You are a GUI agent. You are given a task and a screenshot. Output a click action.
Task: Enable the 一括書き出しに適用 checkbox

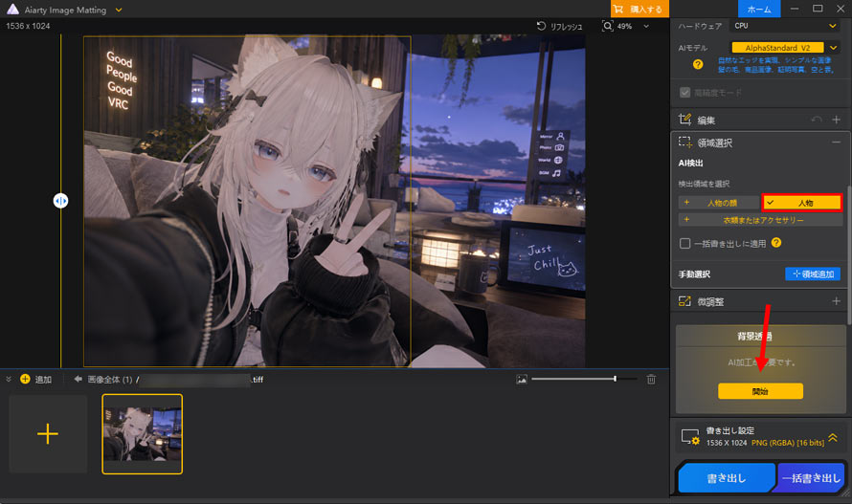point(684,243)
